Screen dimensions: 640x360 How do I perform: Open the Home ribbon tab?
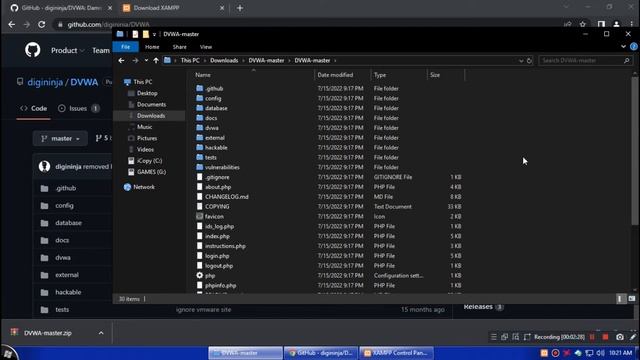point(152,47)
